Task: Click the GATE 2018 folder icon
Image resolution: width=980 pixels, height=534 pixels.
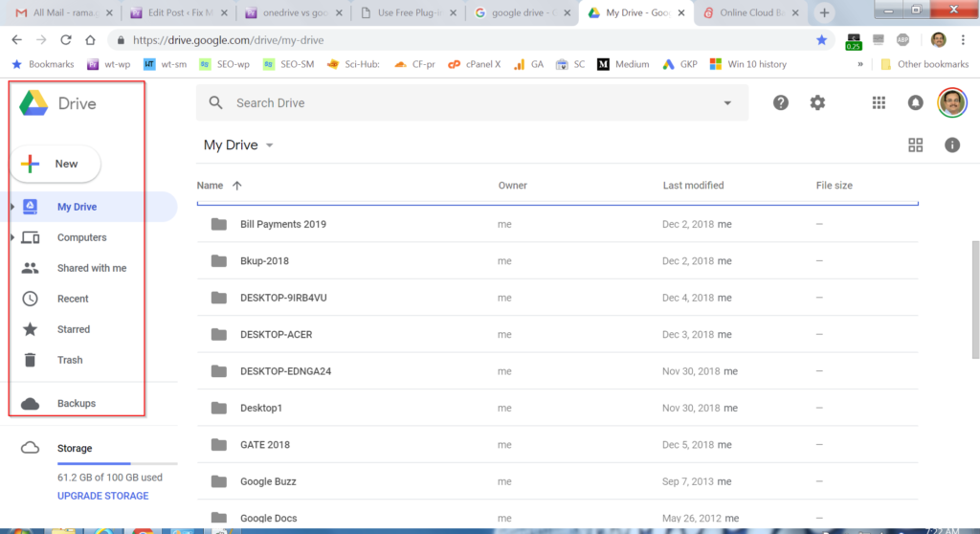Action: coord(219,445)
